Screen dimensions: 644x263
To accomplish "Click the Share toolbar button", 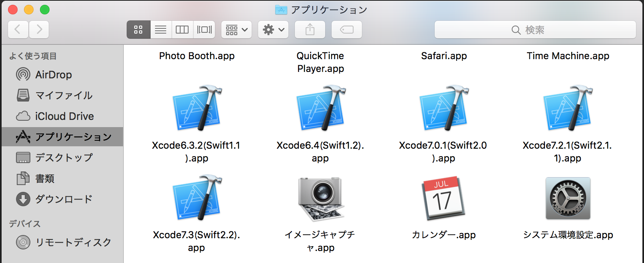I will 310,30.
